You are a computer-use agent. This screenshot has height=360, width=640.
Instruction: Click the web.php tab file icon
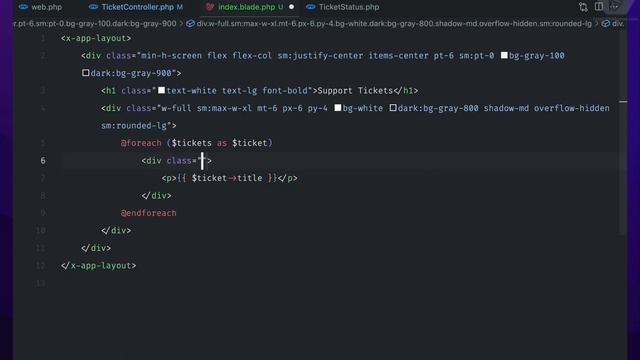click(x=23, y=7)
